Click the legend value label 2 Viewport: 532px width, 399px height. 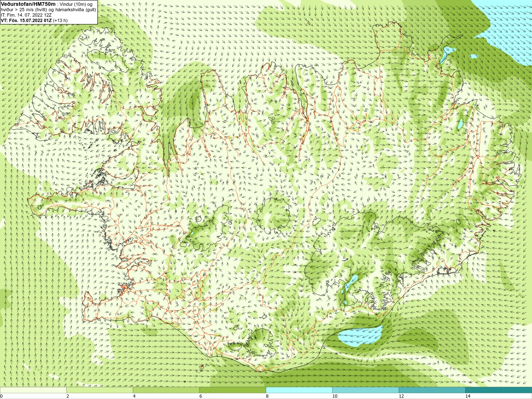[x=68, y=396]
